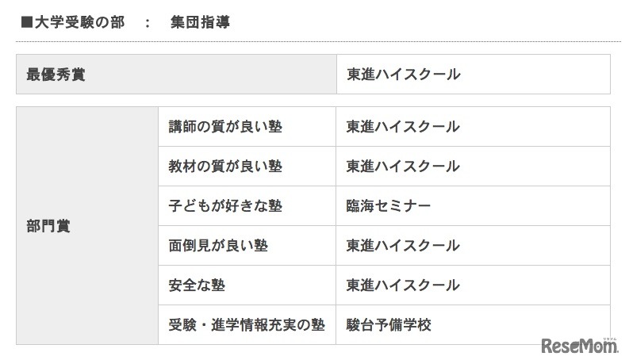Click 東進ハイスクール beside 講師の質が良い塾
Image resolution: width=629 pixels, height=364 pixels.
[x=403, y=127]
